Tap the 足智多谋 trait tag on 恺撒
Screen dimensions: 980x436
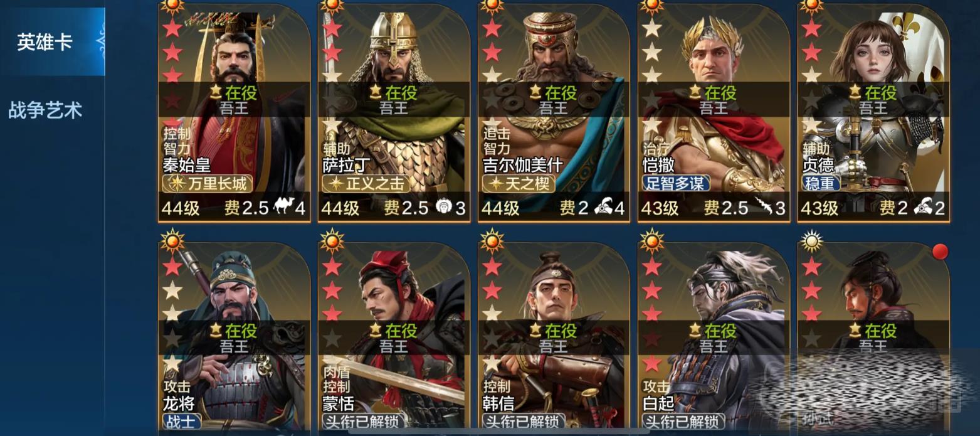[x=676, y=183]
